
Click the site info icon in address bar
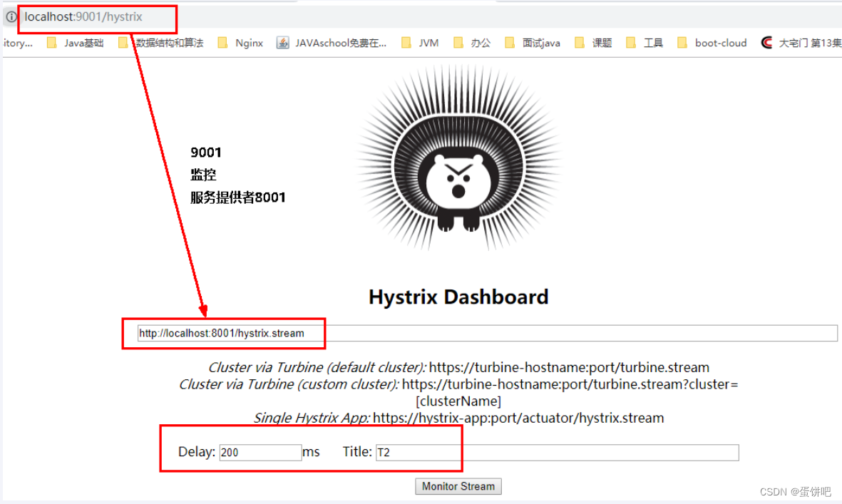[x=11, y=16]
